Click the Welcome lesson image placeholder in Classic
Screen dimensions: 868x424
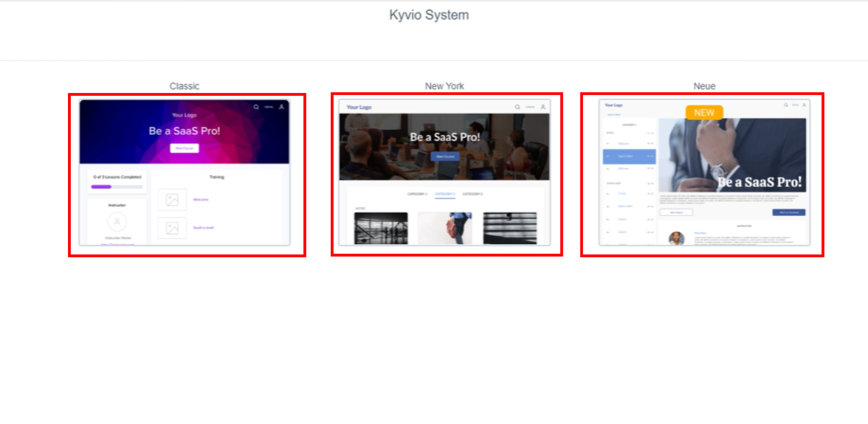[x=172, y=200]
